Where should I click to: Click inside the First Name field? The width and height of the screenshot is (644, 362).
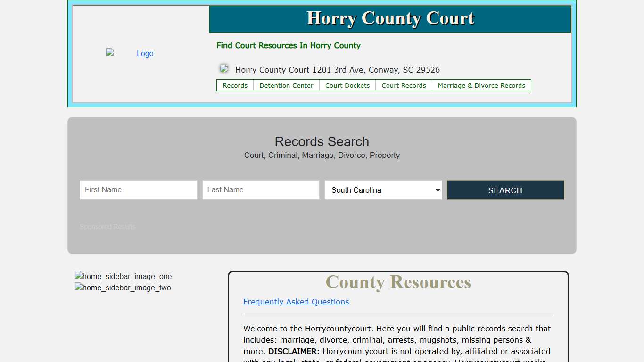[x=138, y=190]
